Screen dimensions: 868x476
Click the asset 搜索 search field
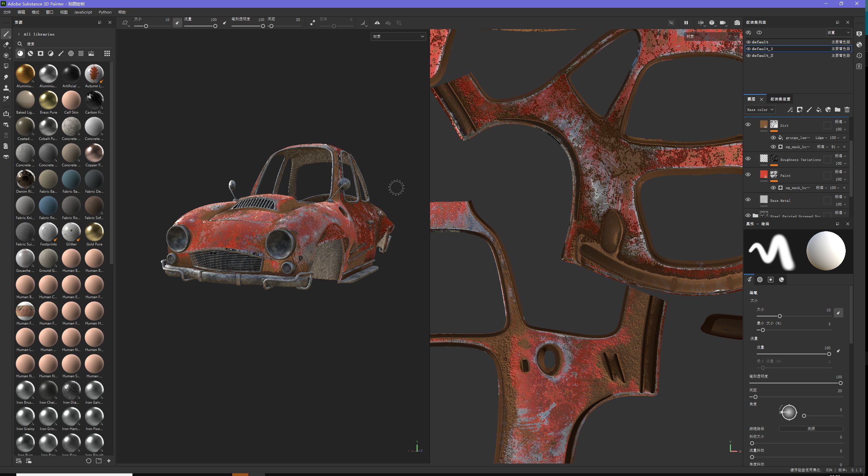64,44
